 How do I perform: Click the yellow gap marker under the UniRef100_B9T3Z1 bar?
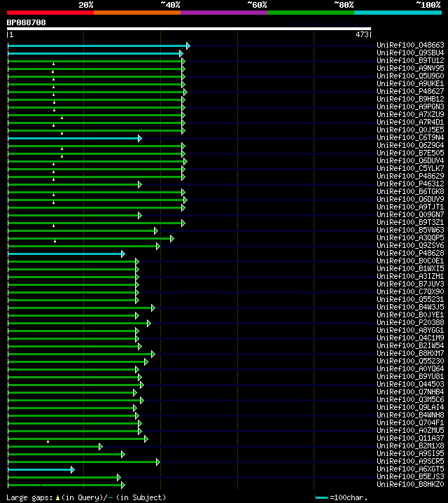pyautogui.click(x=53, y=226)
